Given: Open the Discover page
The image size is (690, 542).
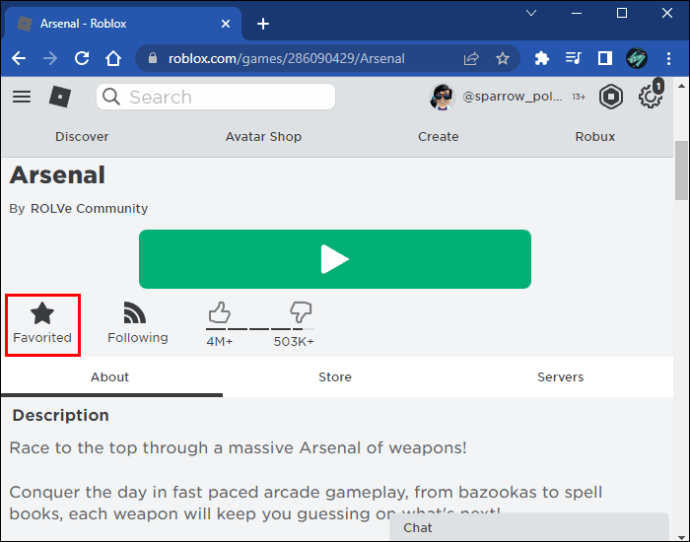Looking at the screenshot, I should coord(82,136).
